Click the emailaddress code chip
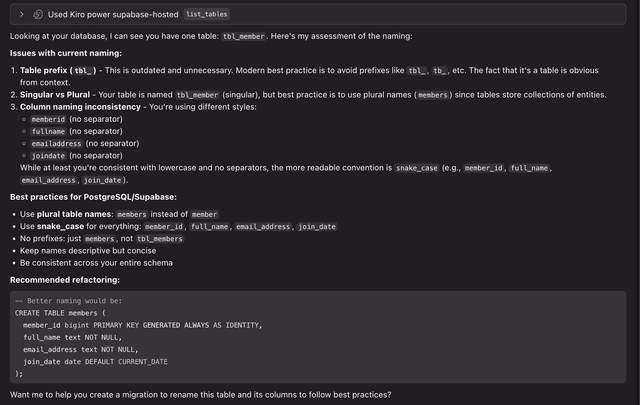 pos(56,143)
